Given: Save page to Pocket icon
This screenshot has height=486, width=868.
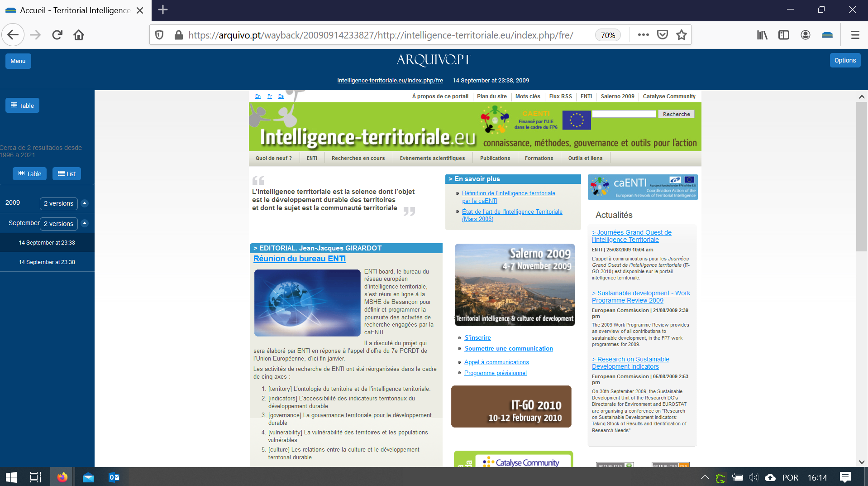Looking at the screenshot, I should pyautogui.click(x=663, y=35).
